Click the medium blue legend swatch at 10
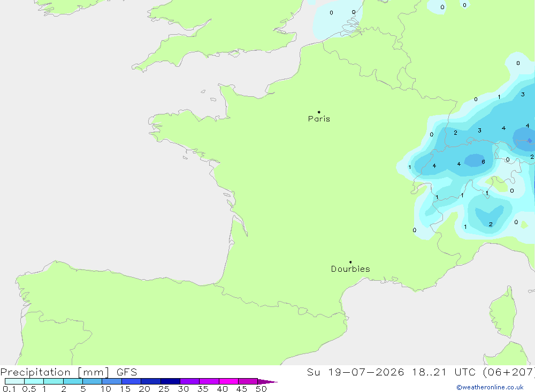The height and width of the screenshot is (392, 535). [112, 381]
